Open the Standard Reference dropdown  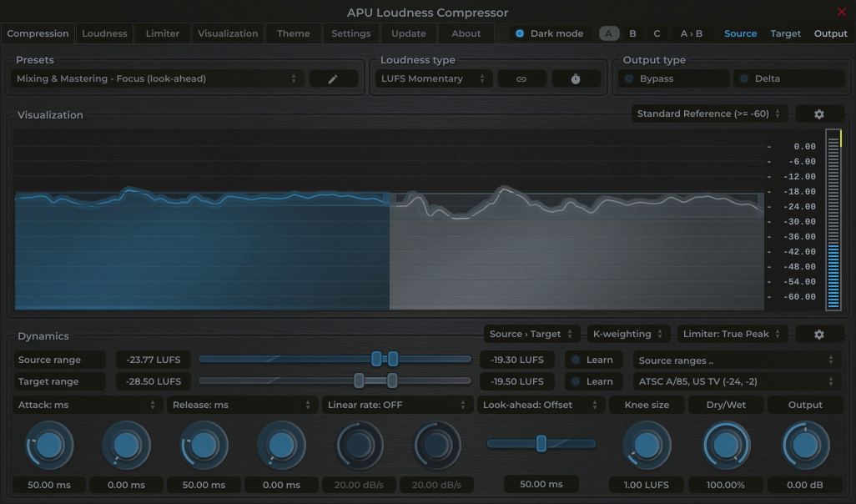coord(706,113)
